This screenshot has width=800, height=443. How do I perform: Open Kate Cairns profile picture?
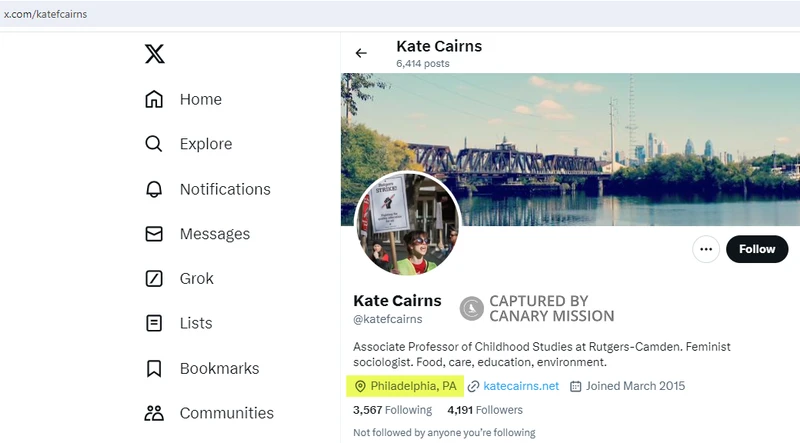tap(407, 223)
